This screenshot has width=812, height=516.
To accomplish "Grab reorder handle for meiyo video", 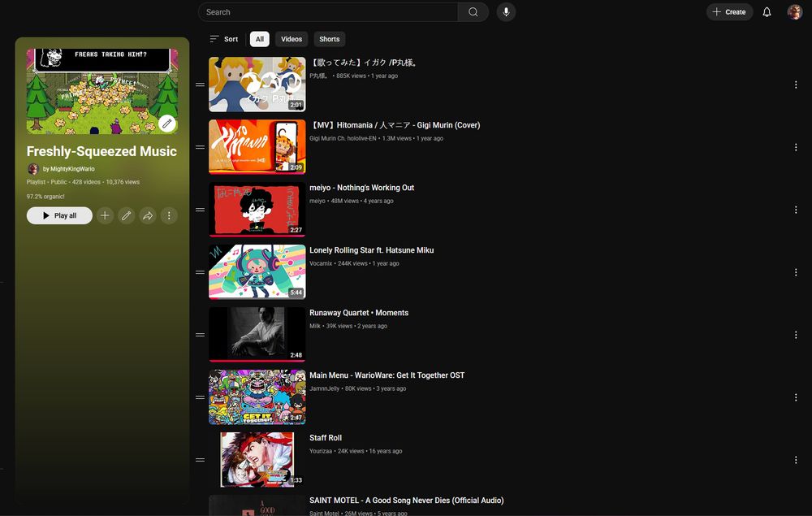I will click(200, 210).
